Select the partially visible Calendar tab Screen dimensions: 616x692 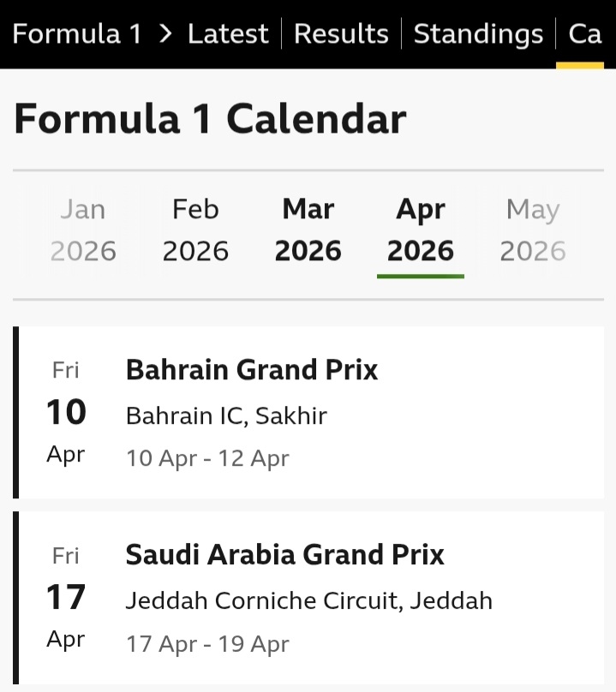(x=585, y=34)
